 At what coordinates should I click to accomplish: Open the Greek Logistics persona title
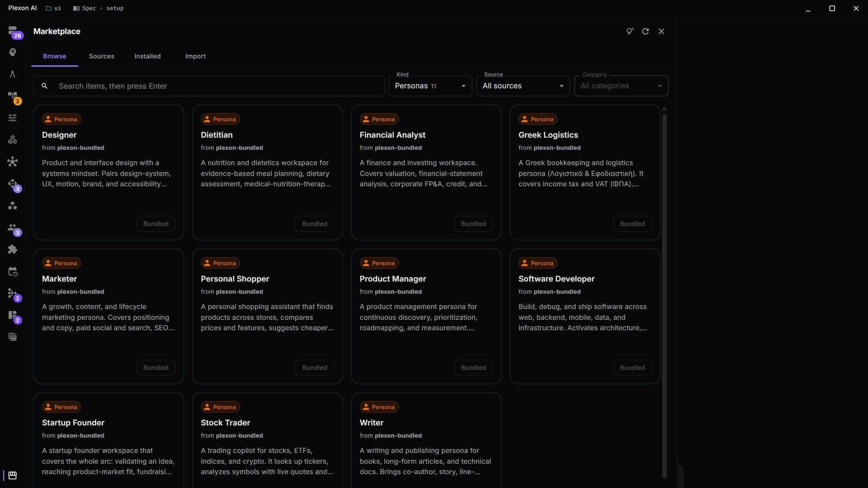click(x=548, y=135)
